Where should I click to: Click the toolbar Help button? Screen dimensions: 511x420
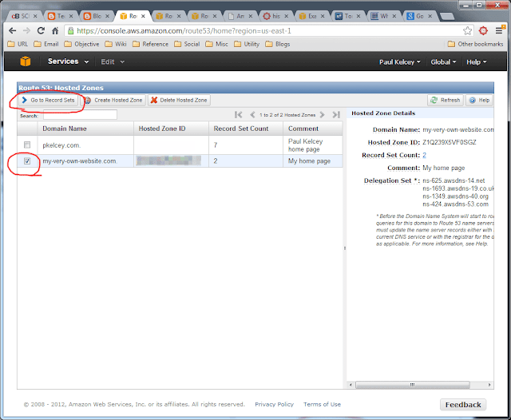479,100
